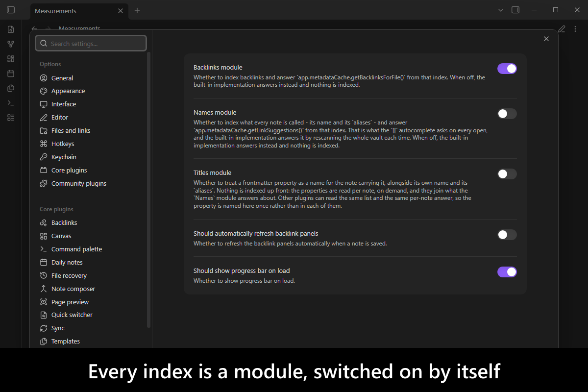Viewport: 588px width, 392px height.
Task: Open the tab list dropdown arrow
Action: [x=500, y=10]
